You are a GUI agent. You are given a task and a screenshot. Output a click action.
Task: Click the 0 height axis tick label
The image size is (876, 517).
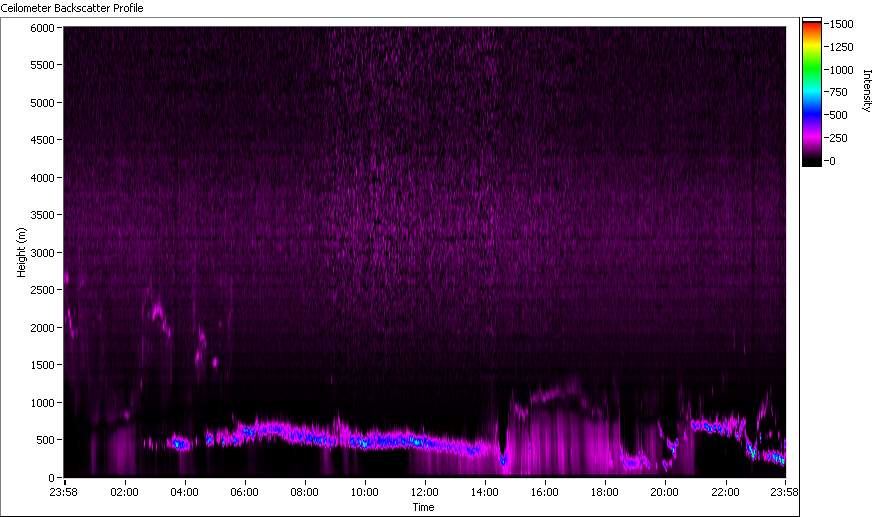[x=51, y=478]
